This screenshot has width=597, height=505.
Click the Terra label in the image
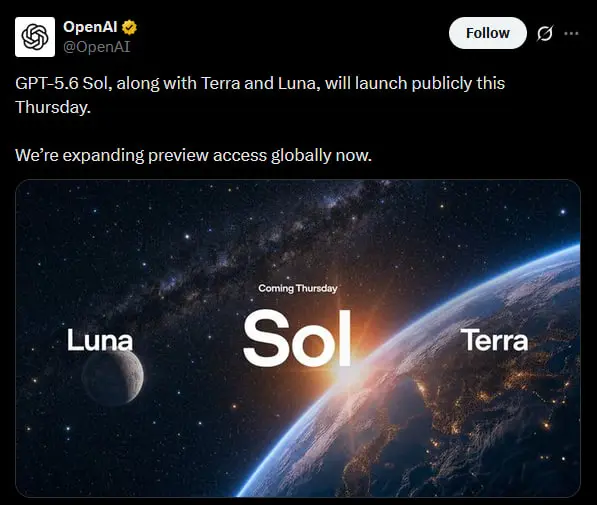[494, 340]
